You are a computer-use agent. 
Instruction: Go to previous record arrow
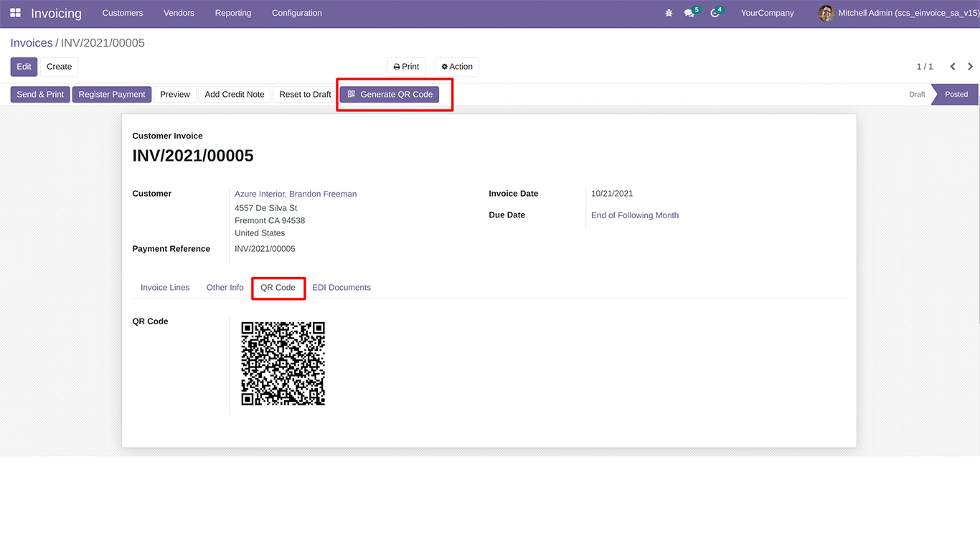click(953, 67)
